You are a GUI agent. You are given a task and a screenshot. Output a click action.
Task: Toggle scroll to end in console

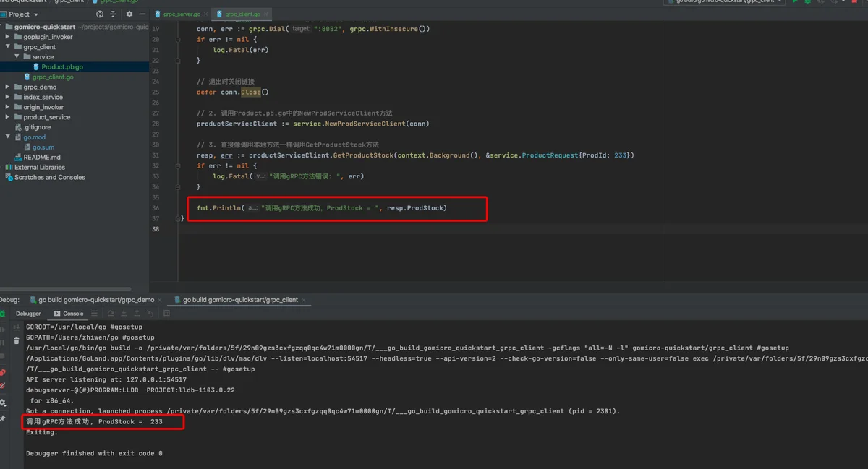(17, 327)
